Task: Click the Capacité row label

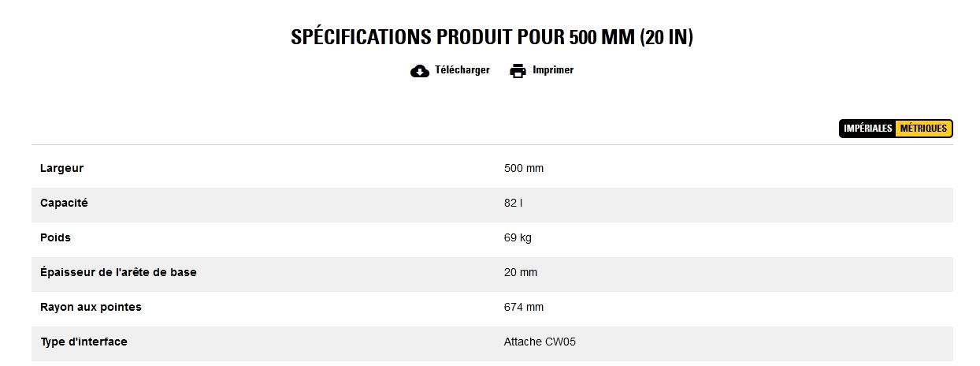Action: tap(64, 203)
